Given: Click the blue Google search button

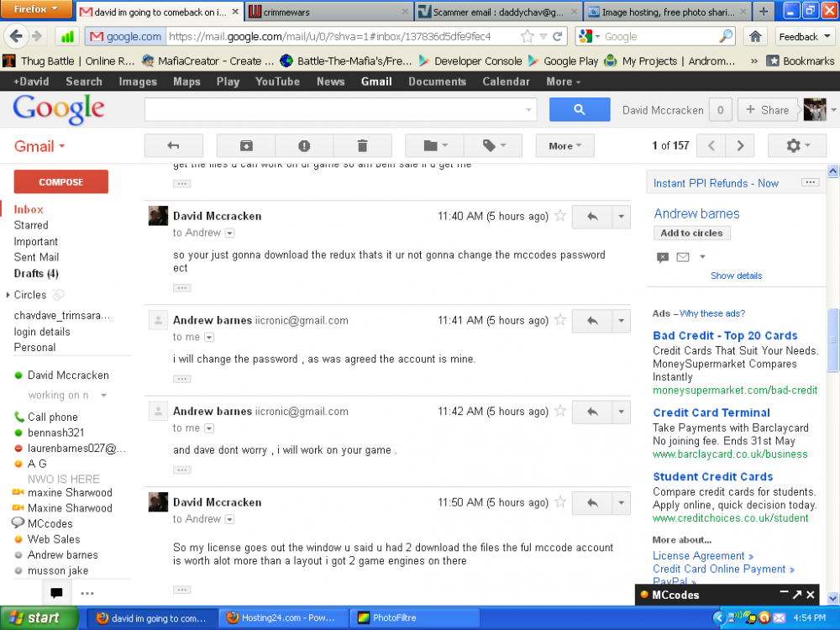Looking at the screenshot, I should (579, 110).
